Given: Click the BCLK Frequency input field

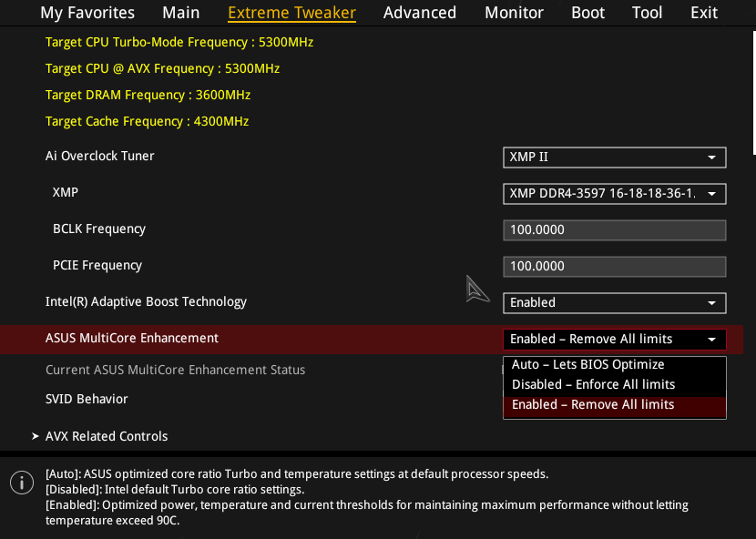Looking at the screenshot, I should click(x=614, y=230).
